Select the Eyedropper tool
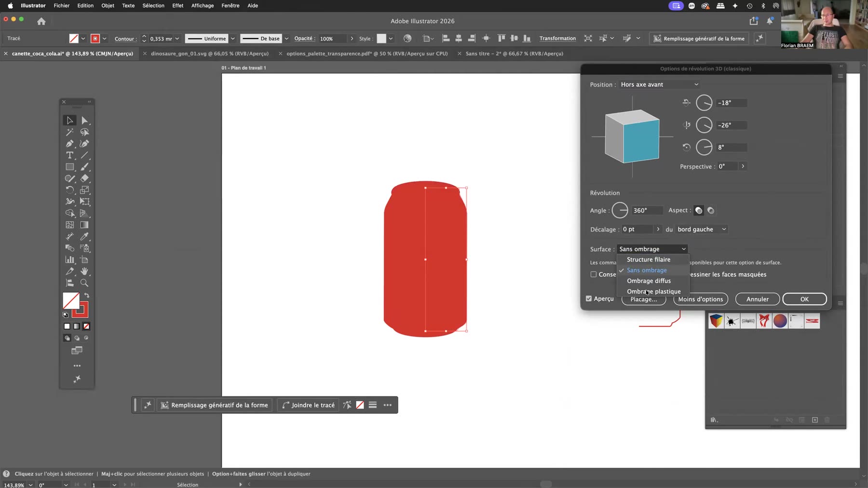This screenshot has width=868, height=488. [85, 236]
